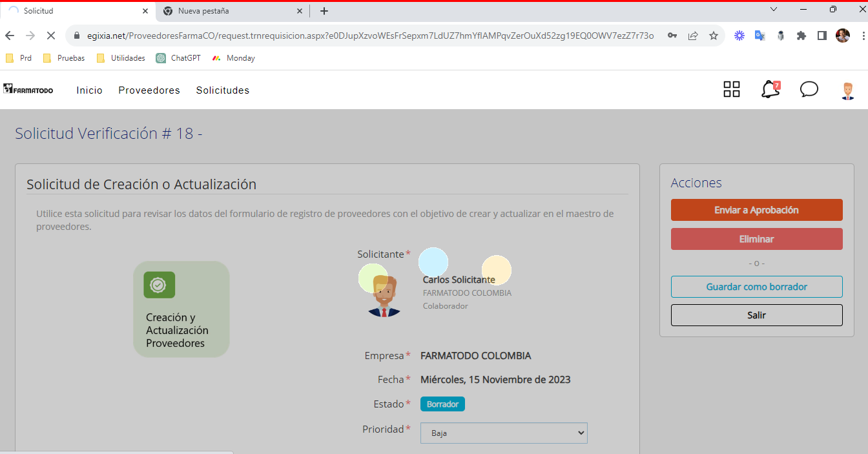Open the tab search chevron in title bar

[x=774, y=10]
